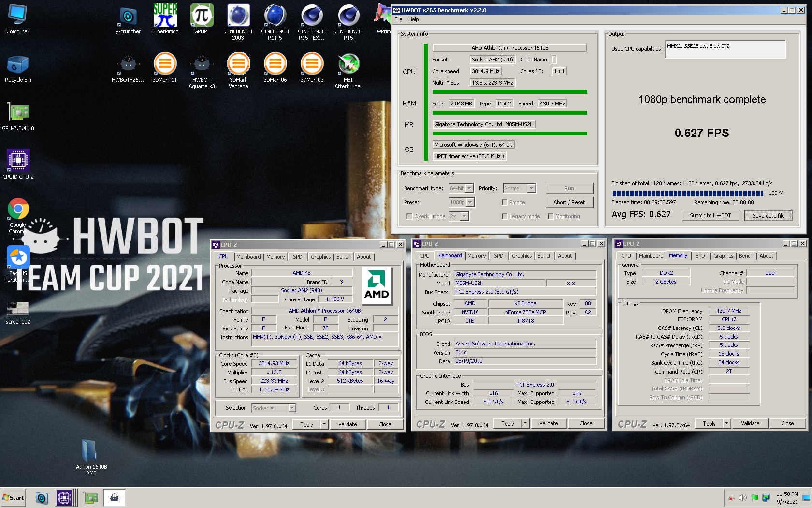Select About tab in right CPU-Z
Screen dimensions: 812x508
click(766, 256)
